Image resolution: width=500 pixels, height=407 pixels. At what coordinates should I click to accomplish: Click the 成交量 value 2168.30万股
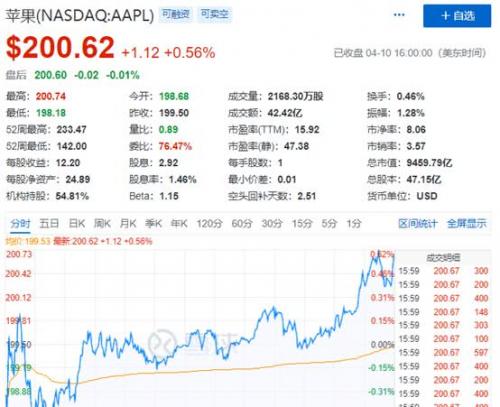(296, 96)
